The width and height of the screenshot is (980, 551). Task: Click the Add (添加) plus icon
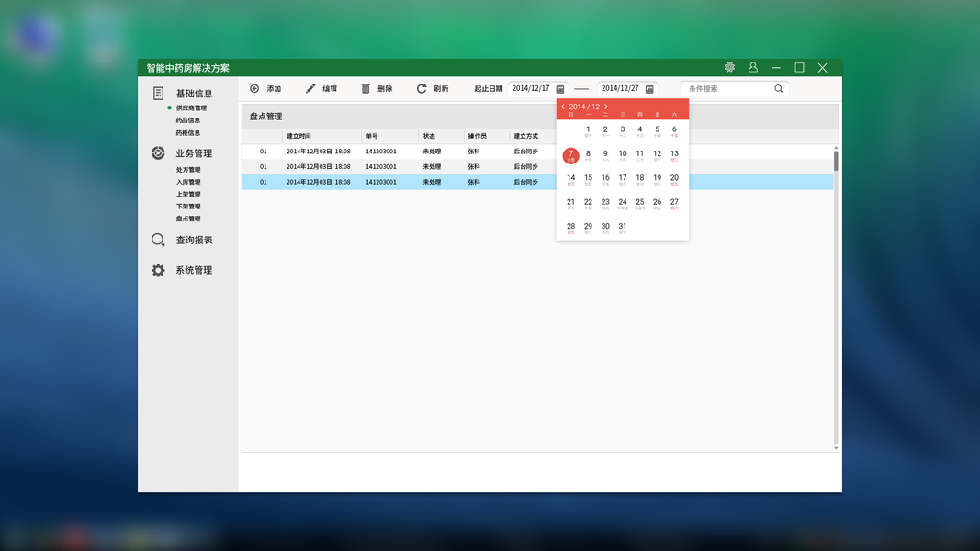pos(254,89)
